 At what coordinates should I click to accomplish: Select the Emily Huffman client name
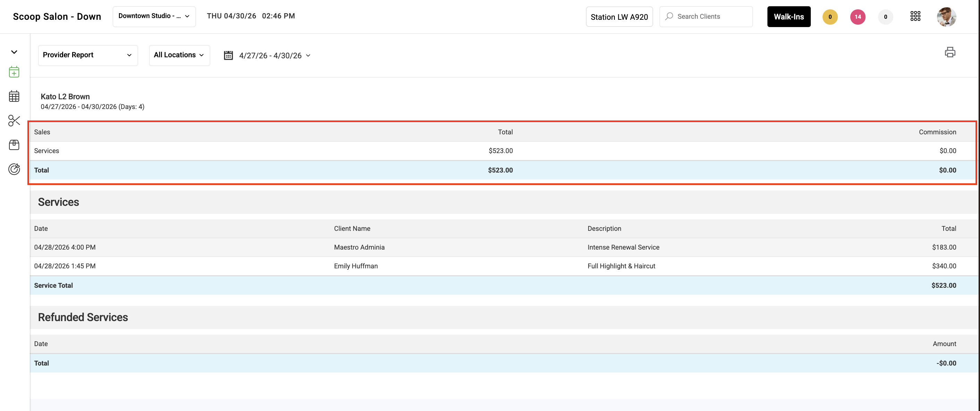click(x=356, y=266)
